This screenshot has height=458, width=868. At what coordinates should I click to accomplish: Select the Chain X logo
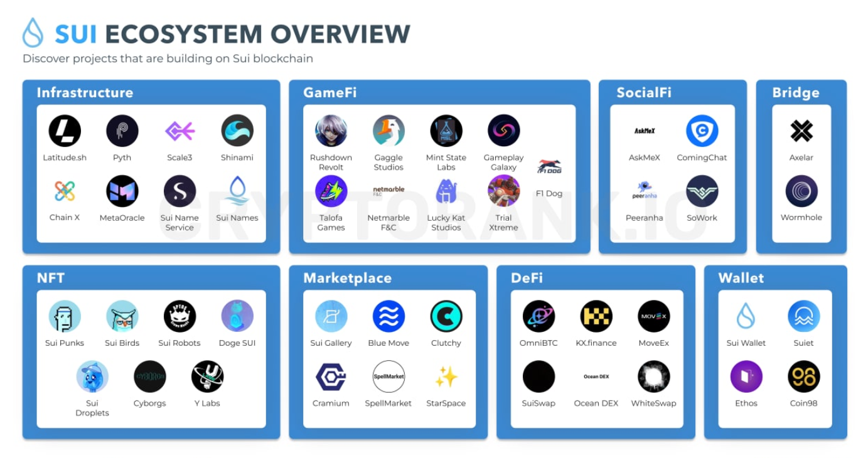(65, 191)
